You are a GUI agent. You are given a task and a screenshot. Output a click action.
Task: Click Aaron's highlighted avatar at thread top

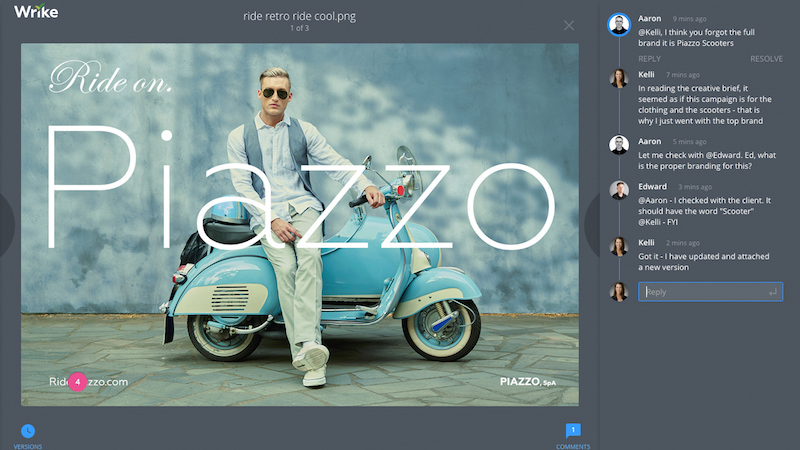(619, 24)
